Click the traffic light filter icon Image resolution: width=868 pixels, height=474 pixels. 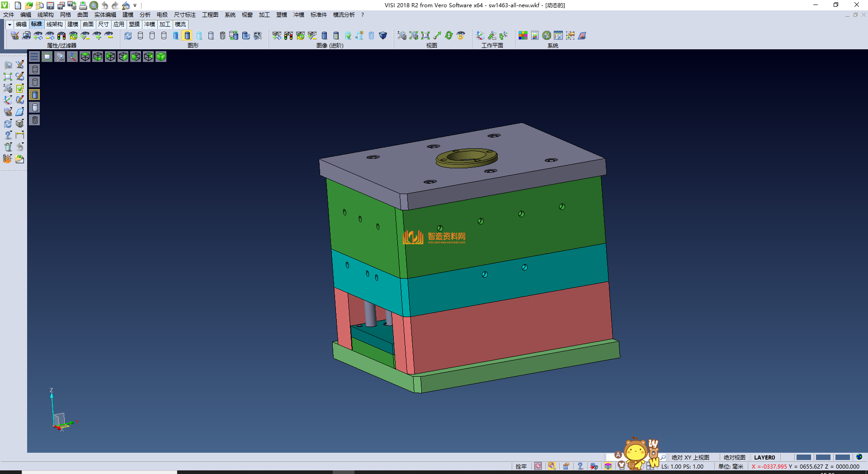61,36
